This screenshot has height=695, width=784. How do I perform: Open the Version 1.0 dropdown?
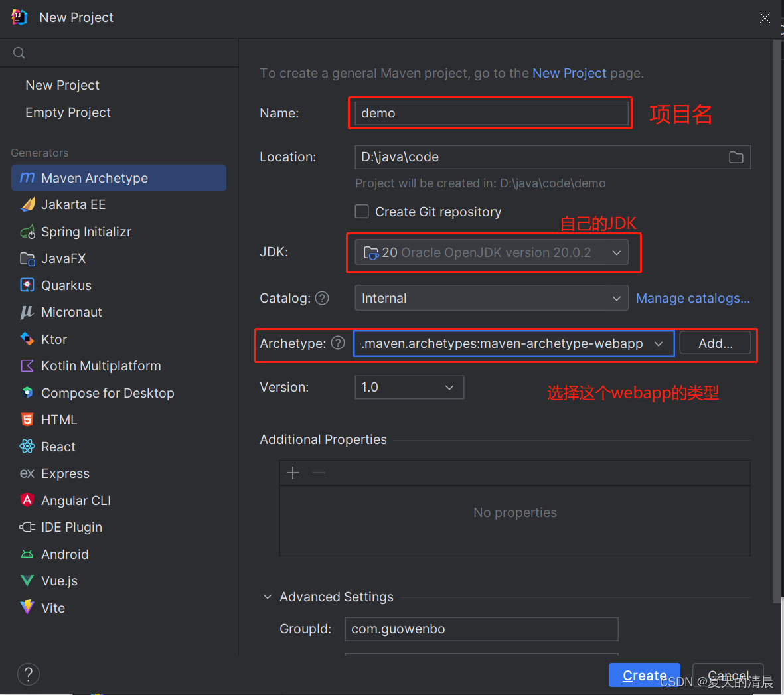tap(409, 388)
